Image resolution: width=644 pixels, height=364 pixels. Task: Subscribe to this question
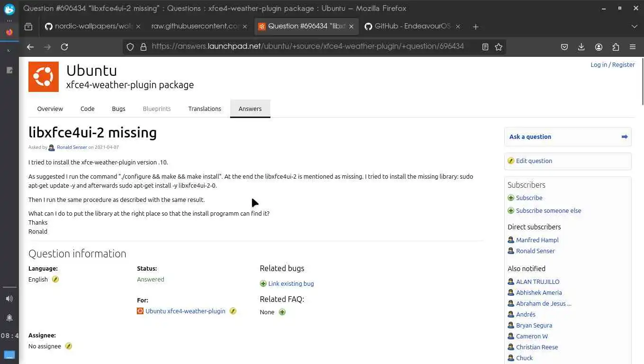click(529, 198)
